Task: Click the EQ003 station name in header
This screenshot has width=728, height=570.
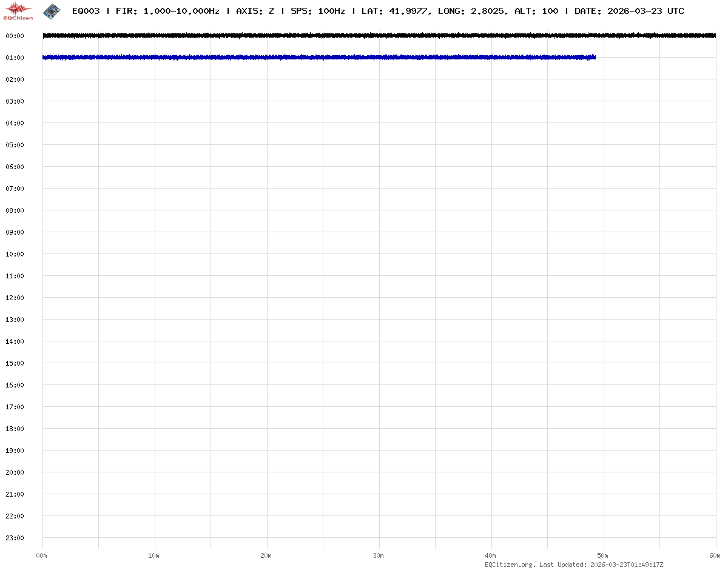Action: tap(86, 11)
